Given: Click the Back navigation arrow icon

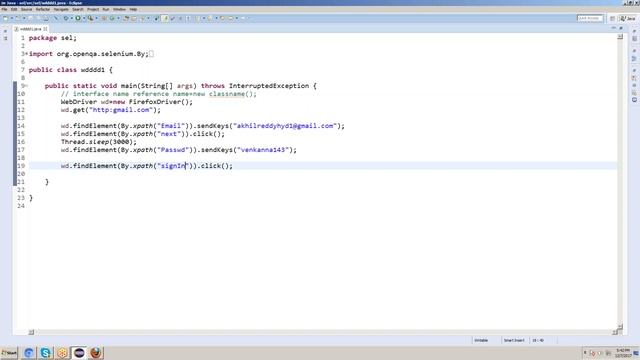Looking at the screenshot, I should click(x=231, y=18).
